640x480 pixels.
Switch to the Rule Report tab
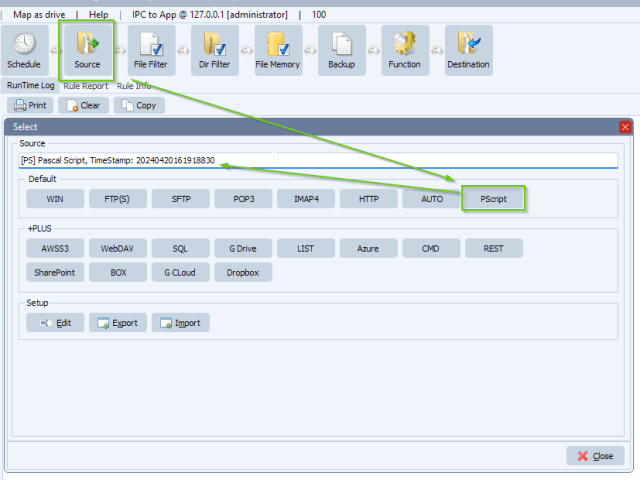point(86,86)
